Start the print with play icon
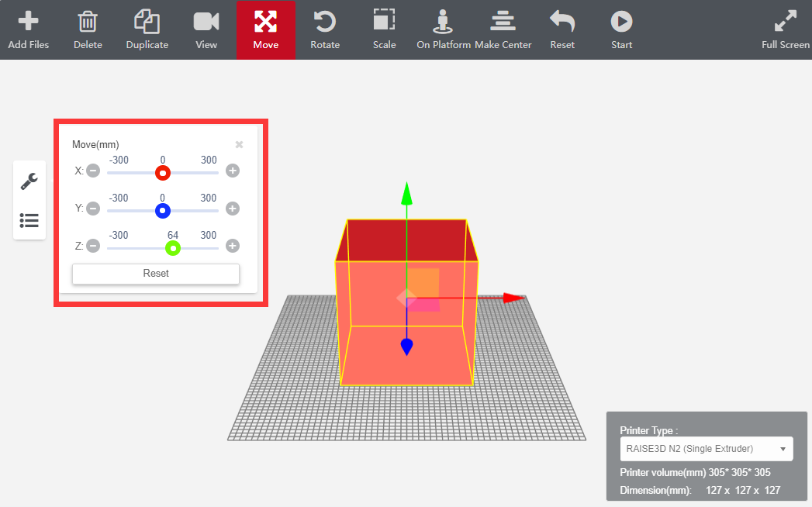Viewport: 812px width, 507px height. point(621,21)
